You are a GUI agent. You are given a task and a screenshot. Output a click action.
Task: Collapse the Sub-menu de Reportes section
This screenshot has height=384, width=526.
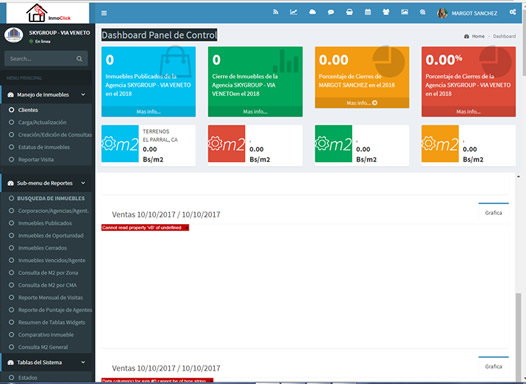83,183
